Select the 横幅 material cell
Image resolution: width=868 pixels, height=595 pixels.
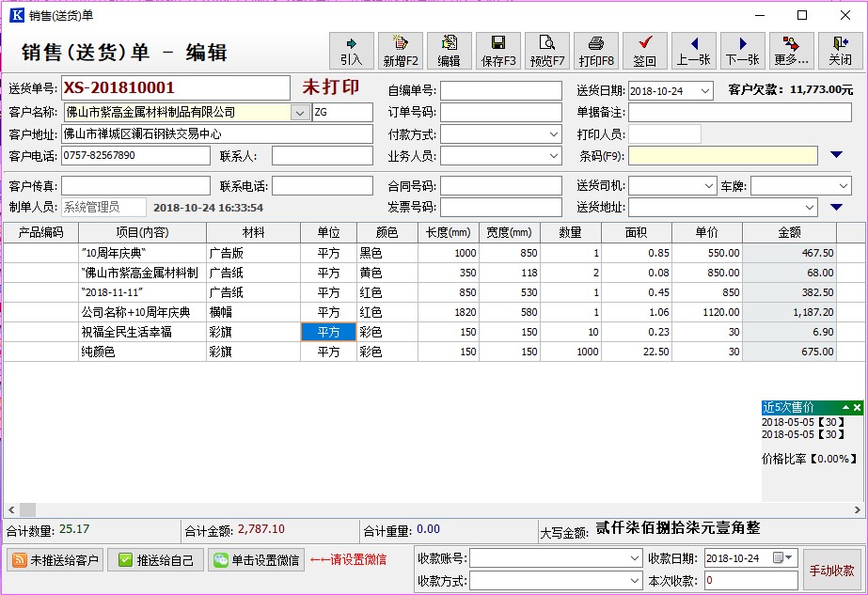point(254,312)
